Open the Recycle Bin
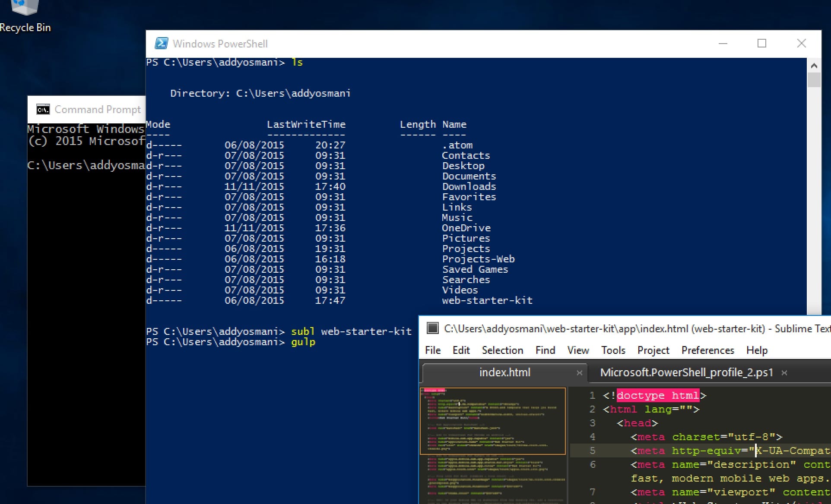Screen dimensions: 831x504 25,9
